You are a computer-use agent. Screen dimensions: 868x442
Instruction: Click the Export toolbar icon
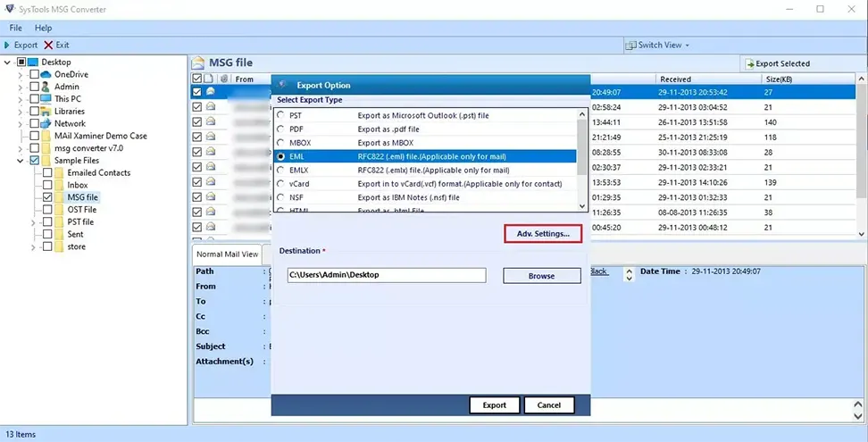click(8, 45)
